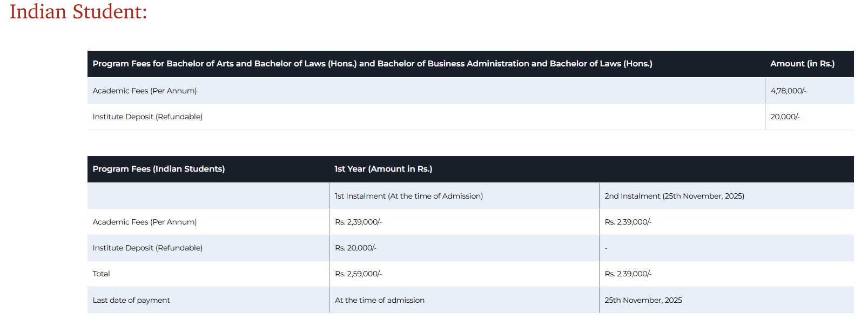Click the "Indian Student:" heading
The width and height of the screenshot is (868, 319).
78,12
